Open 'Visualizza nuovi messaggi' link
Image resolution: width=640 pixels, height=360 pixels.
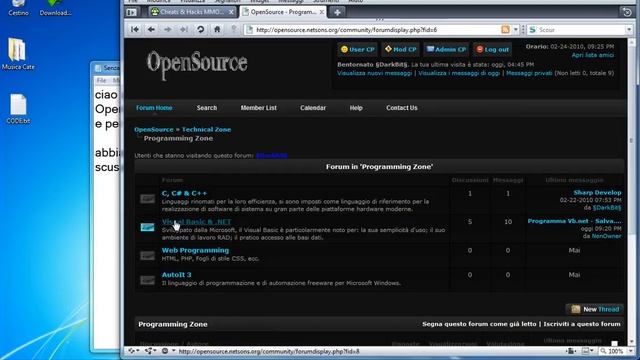click(375, 73)
